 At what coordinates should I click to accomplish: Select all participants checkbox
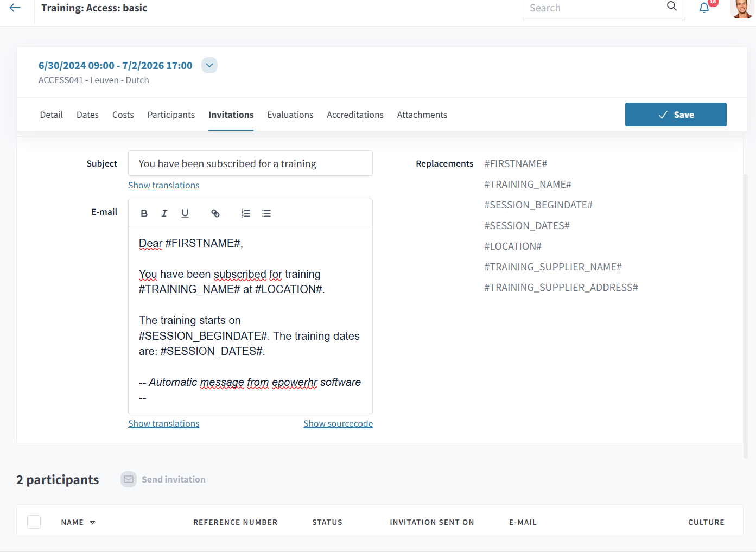click(x=34, y=522)
